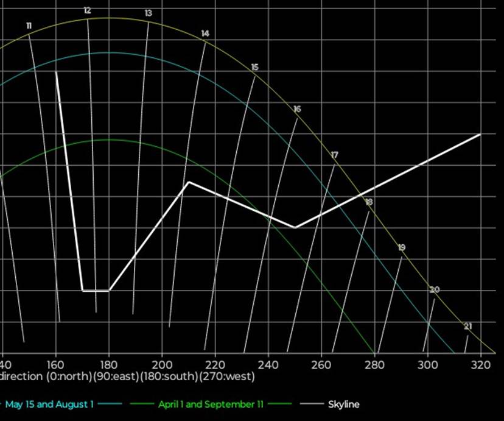
Task: Click the skyline peak vertex at azimuth 210
Action: 189,182
